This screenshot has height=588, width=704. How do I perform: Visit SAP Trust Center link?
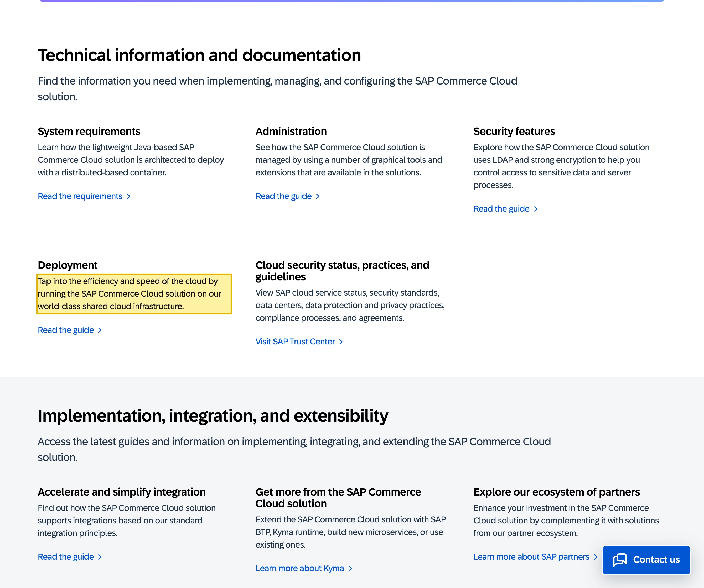(x=299, y=342)
